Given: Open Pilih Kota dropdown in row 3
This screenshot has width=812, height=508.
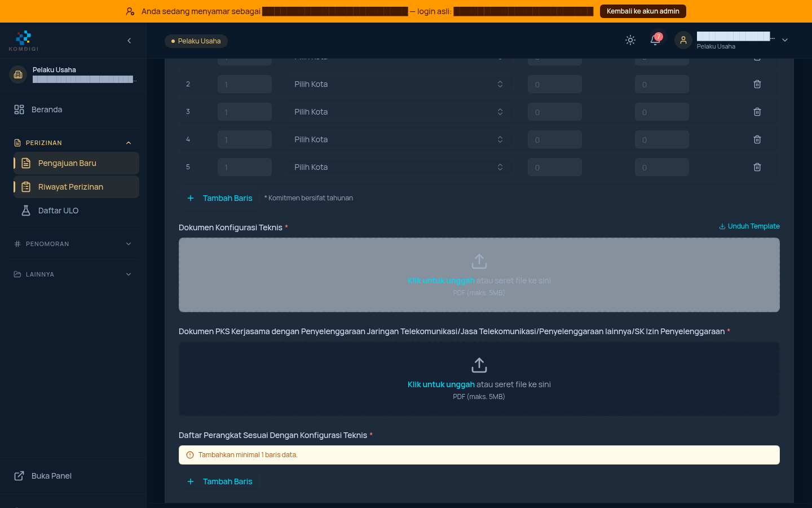Looking at the screenshot, I should tap(399, 112).
